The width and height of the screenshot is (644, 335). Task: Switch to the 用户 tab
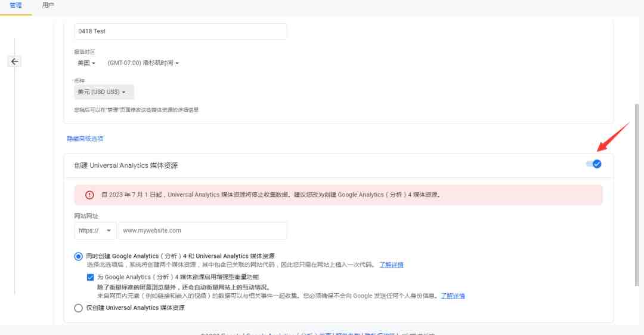click(48, 5)
